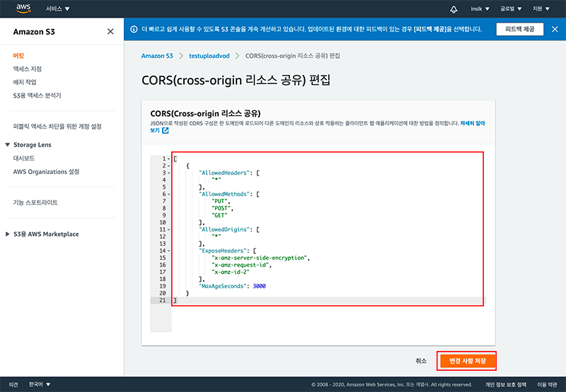Fold the object block at line 2
The image size is (566, 392).
coord(168,166)
